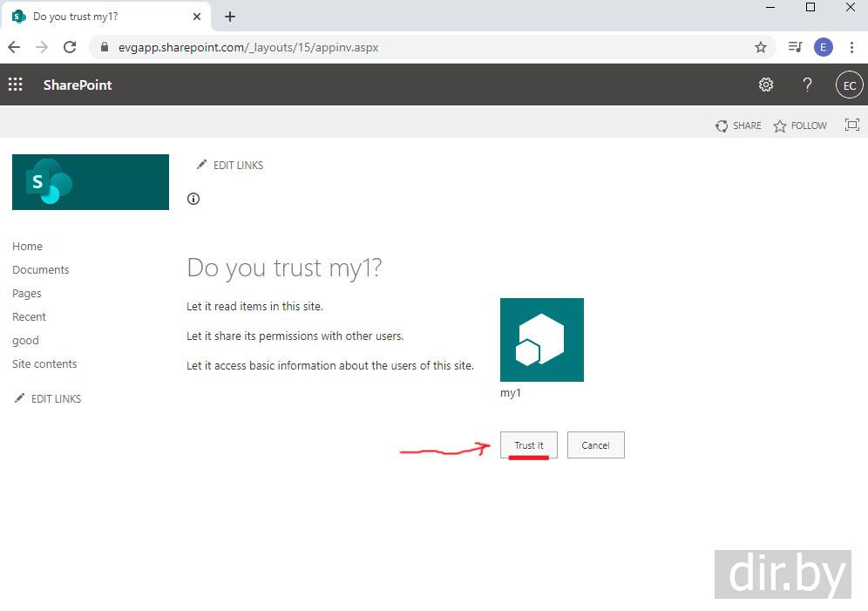
Task: Open the Chrome three-dot menu
Action: [851, 47]
